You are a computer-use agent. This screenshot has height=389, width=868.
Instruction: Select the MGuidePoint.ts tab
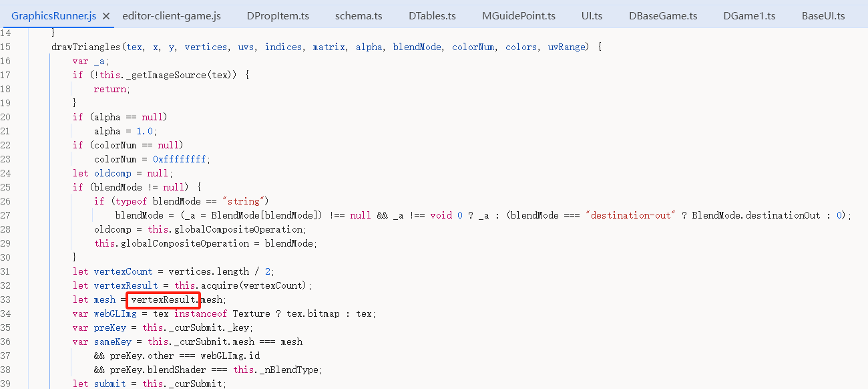point(519,15)
